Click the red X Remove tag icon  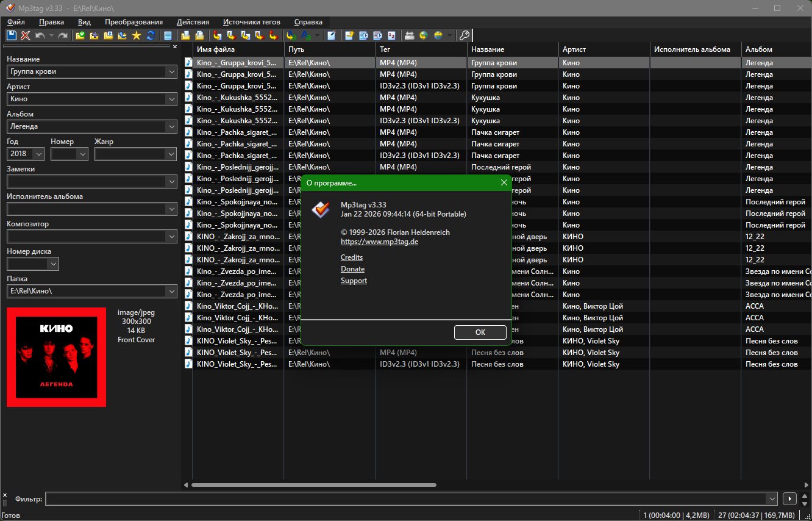25,36
